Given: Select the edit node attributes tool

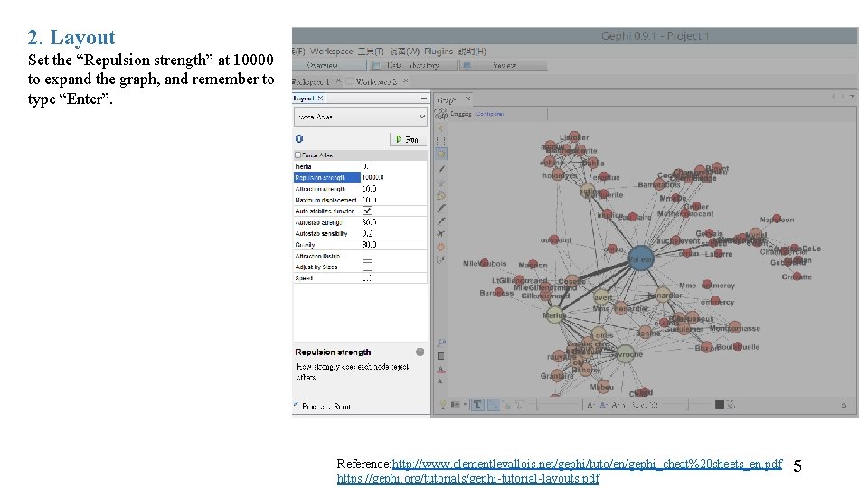Looking at the screenshot, I should pos(440,259).
